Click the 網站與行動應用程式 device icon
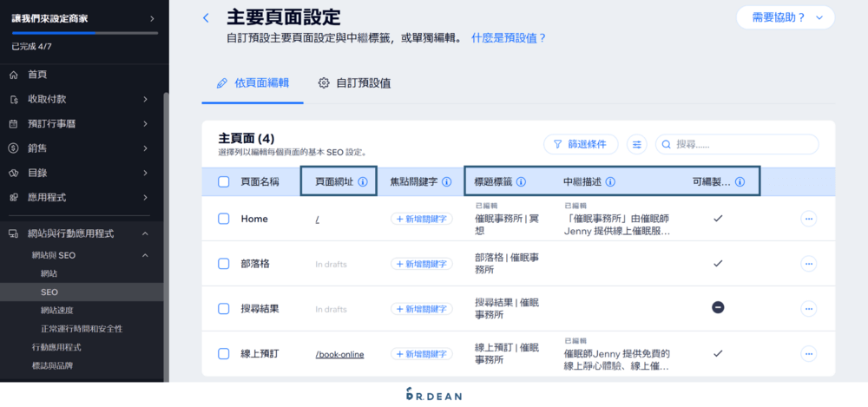The width and height of the screenshot is (868, 407). point(14,233)
